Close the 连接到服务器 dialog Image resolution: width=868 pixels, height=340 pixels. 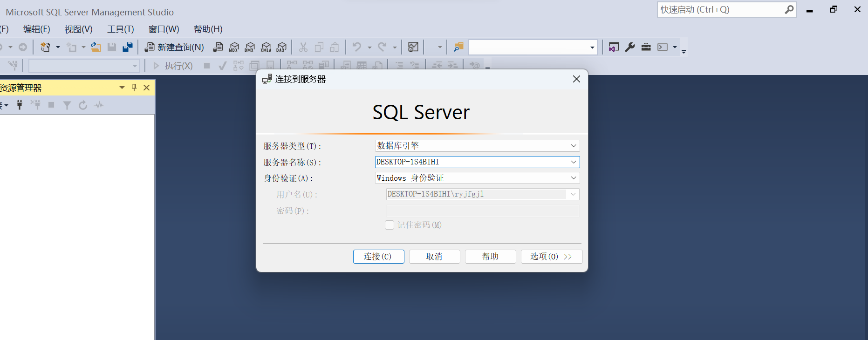(x=576, y=79)
